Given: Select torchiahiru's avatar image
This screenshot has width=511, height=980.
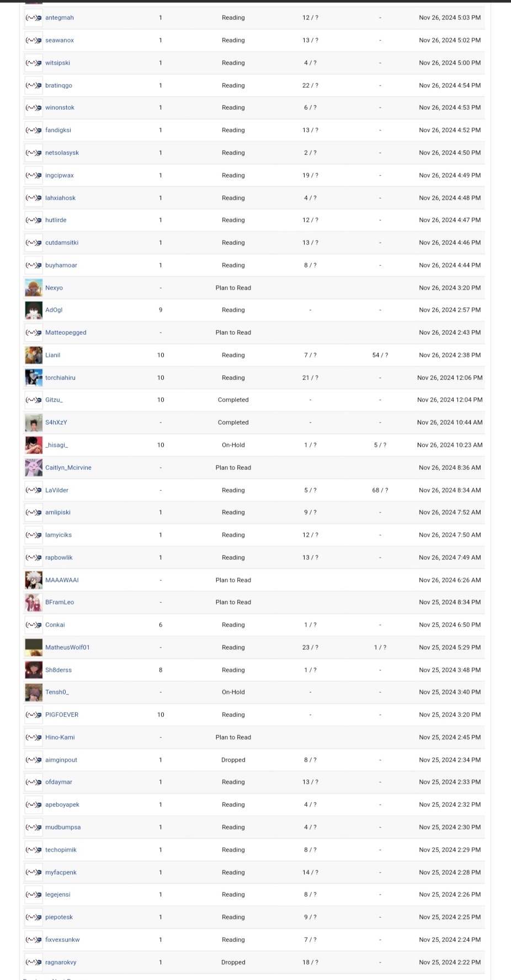Looking at the screenshot, I should point(34,378).
